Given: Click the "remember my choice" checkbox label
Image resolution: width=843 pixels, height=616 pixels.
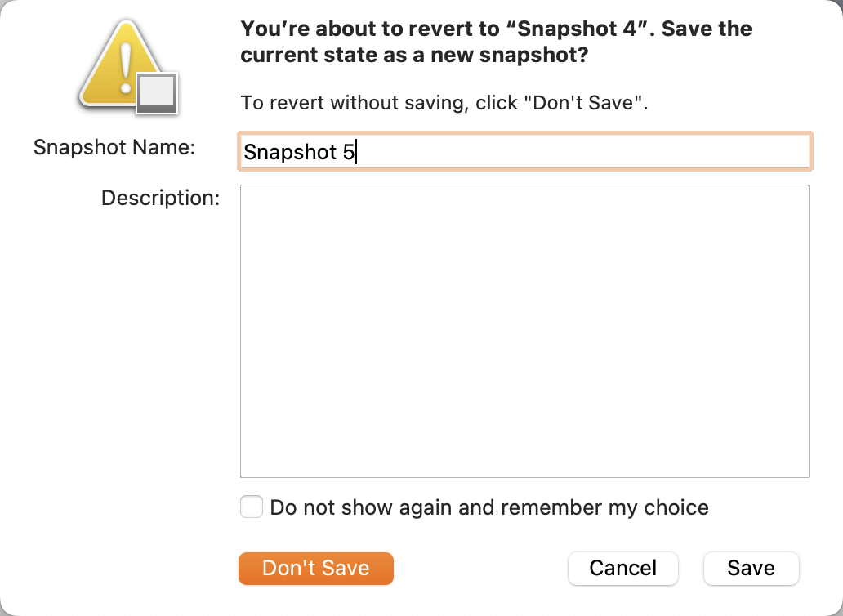Looking at the screenshot, I should point(489,507).
